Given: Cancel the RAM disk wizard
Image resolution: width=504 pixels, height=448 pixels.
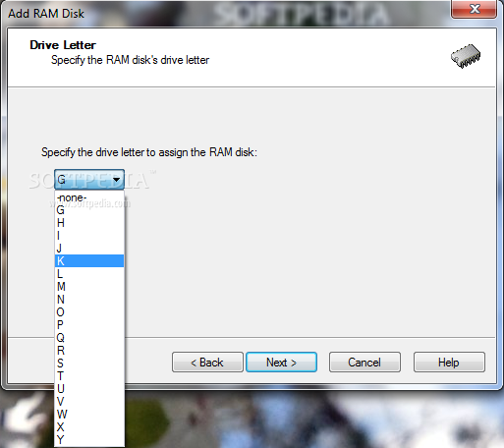Looking at the screenshot, I should (x=364, y=363).
